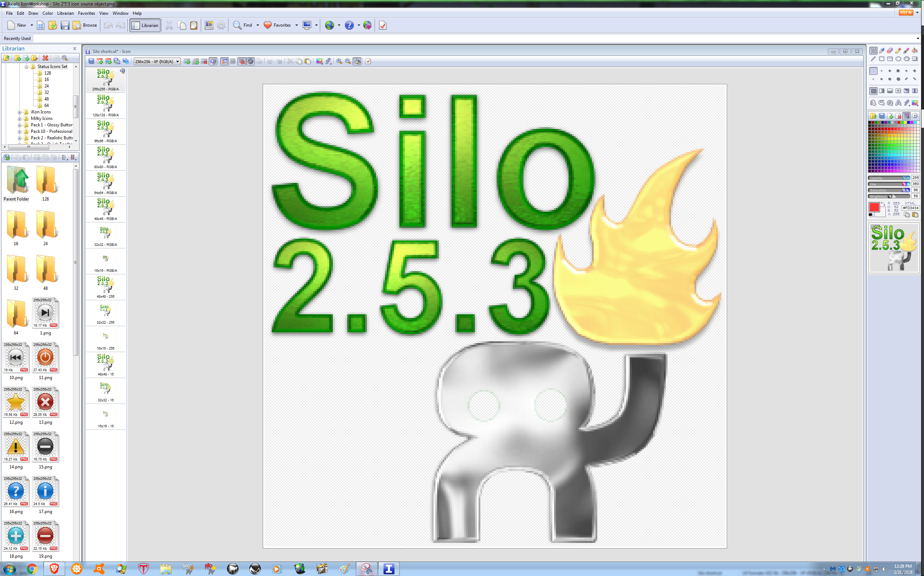Save the icon in the editor toolbar
The height and width of the screenshot is (576, 924).
point(91,61)
